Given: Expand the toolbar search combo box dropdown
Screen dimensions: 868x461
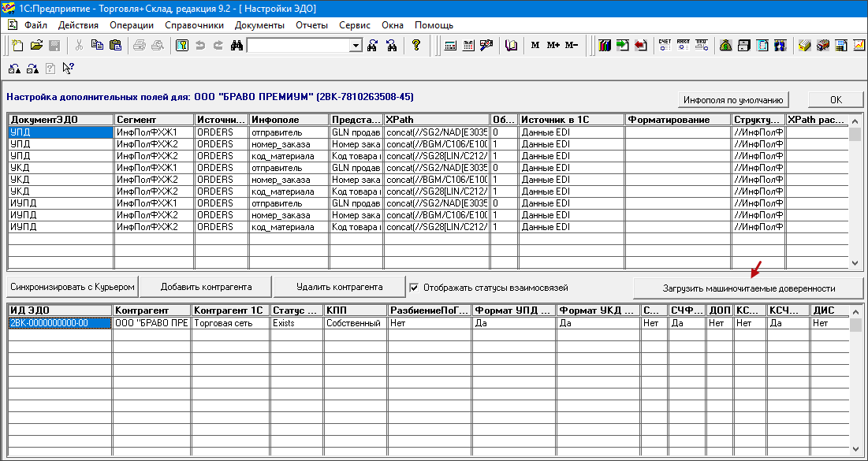Looking at the screenshot, I should pos(356,46).
